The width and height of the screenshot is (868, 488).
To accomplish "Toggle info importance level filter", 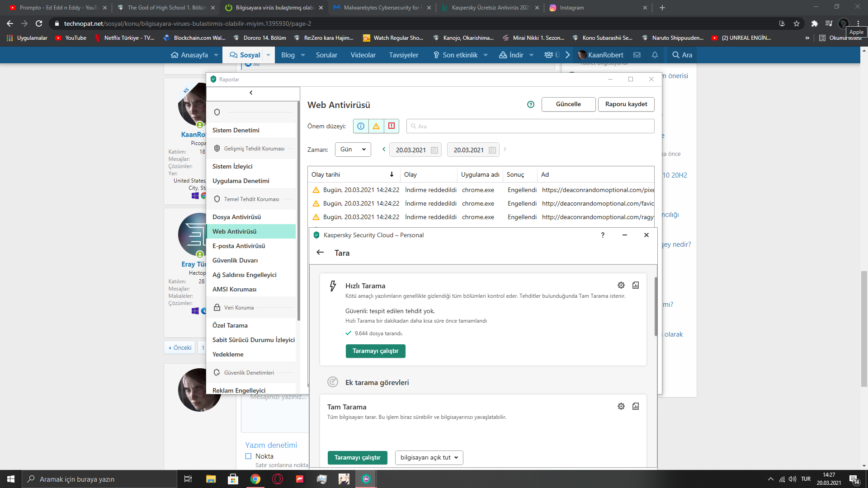I will (x=361, y=126).
